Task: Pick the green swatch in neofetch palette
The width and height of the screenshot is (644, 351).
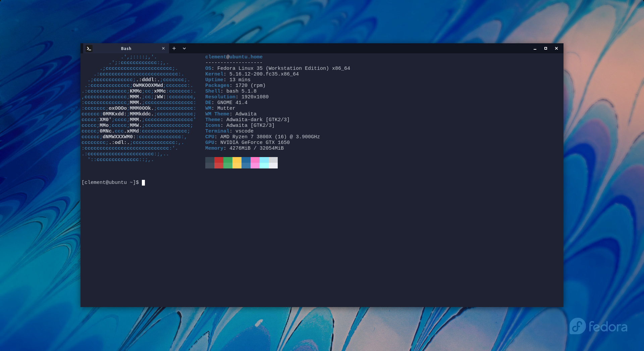Action: (228, 163)
